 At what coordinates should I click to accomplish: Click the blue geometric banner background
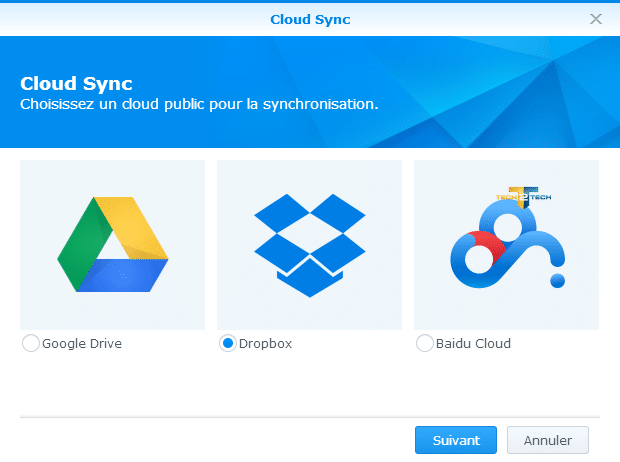(x=500, y=90)
